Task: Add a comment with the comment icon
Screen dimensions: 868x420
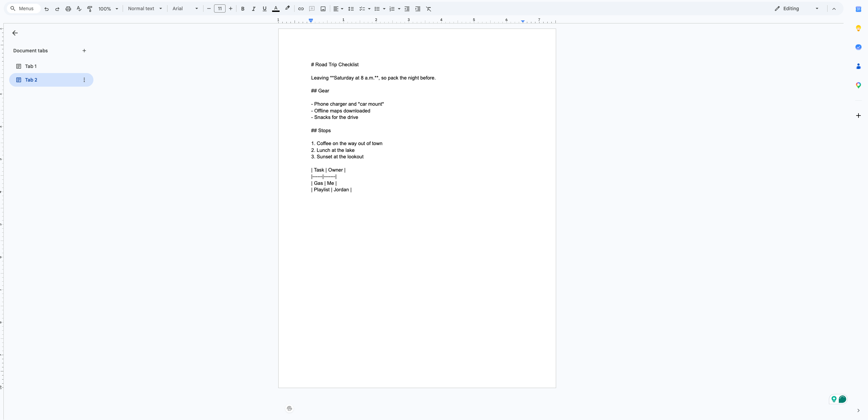Action: coord(312,9)
